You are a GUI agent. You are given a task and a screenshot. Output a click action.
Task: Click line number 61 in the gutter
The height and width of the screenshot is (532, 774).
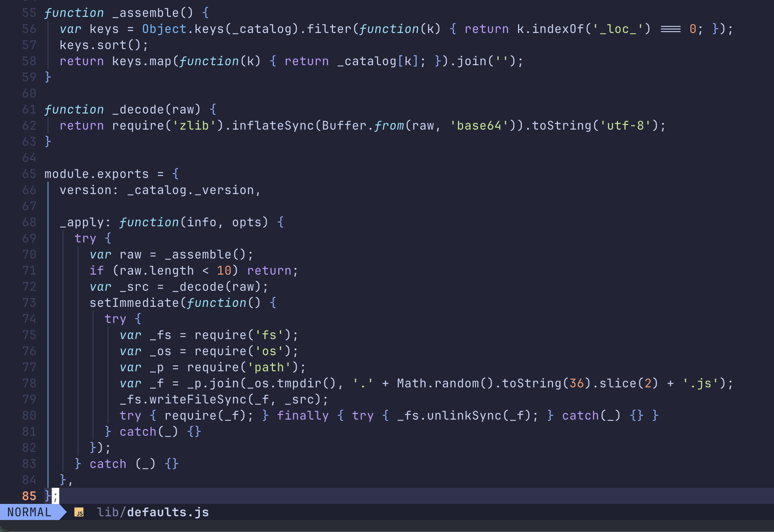coord(29,109)
